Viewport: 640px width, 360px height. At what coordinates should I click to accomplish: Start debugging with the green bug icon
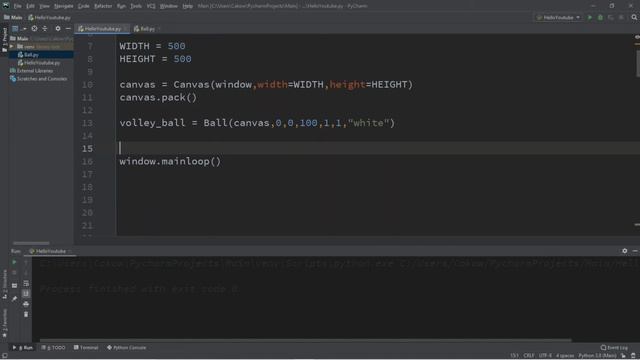[x=600, y=18]
